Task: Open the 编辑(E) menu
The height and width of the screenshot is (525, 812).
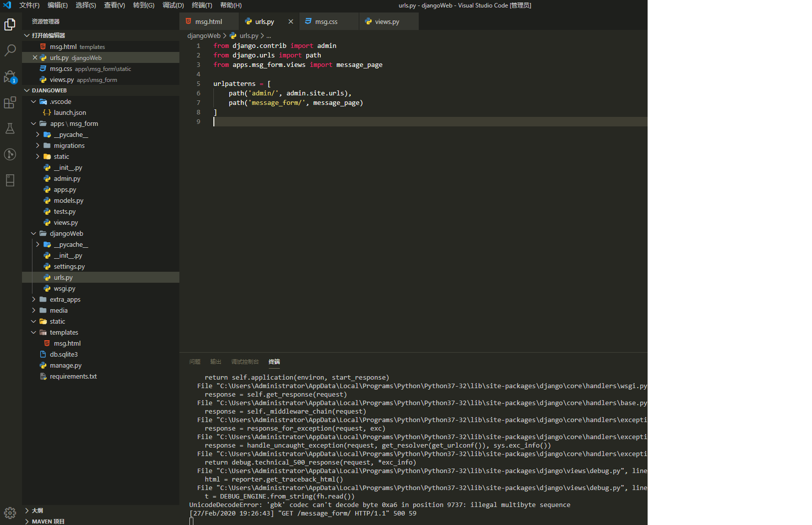Action: 58,5
